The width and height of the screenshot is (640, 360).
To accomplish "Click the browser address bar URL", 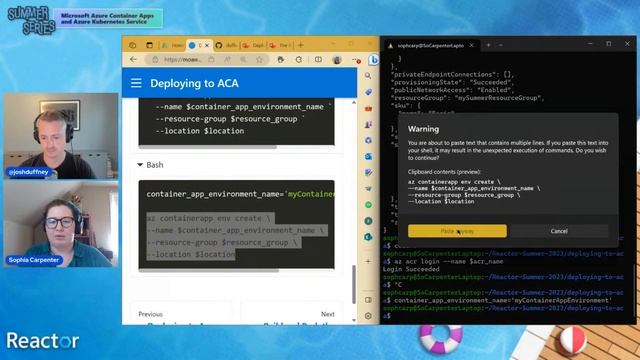I will pos(182,60).
